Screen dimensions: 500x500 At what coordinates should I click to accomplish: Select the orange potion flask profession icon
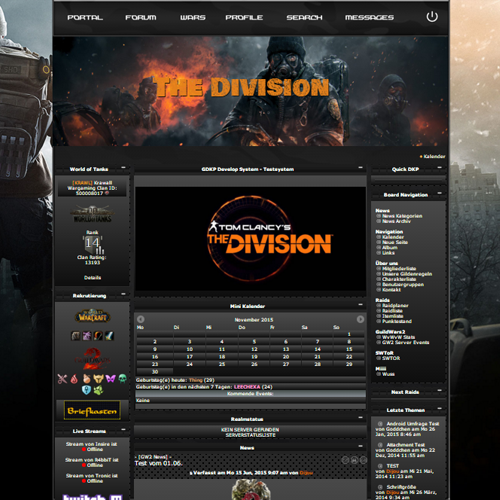(86, 379)
